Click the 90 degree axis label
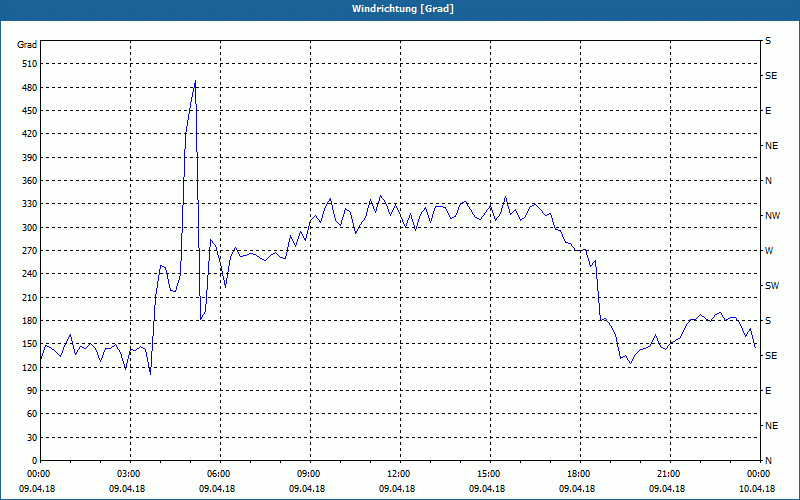 coord(32,391)
